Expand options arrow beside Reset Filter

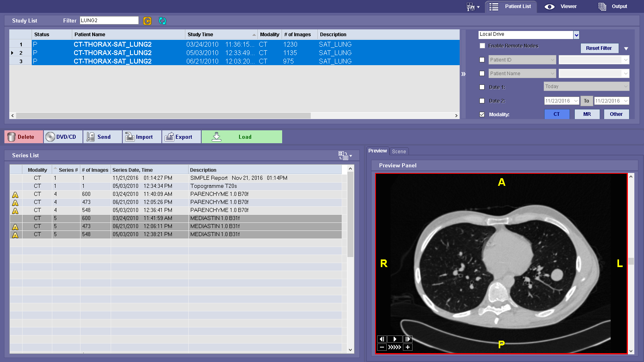626,49
